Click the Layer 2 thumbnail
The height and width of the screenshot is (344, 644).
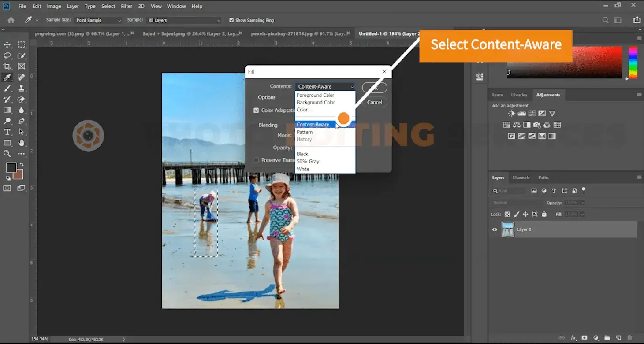[x=508, y=229]
